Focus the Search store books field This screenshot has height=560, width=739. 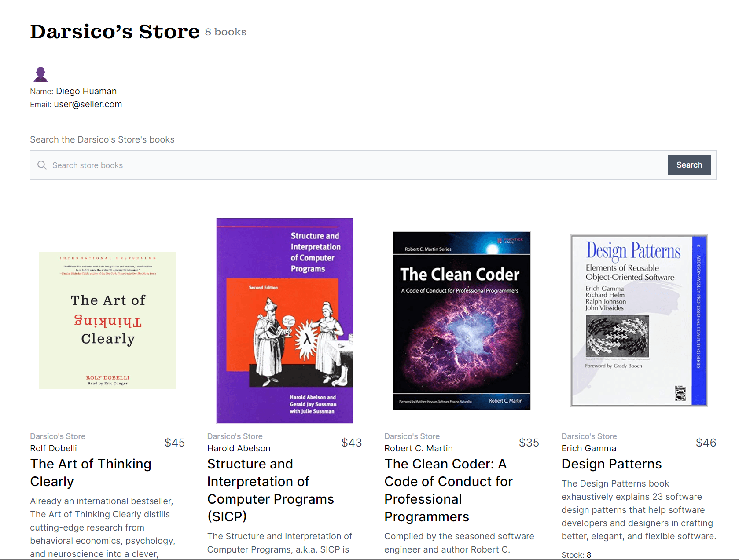[352, 165]
